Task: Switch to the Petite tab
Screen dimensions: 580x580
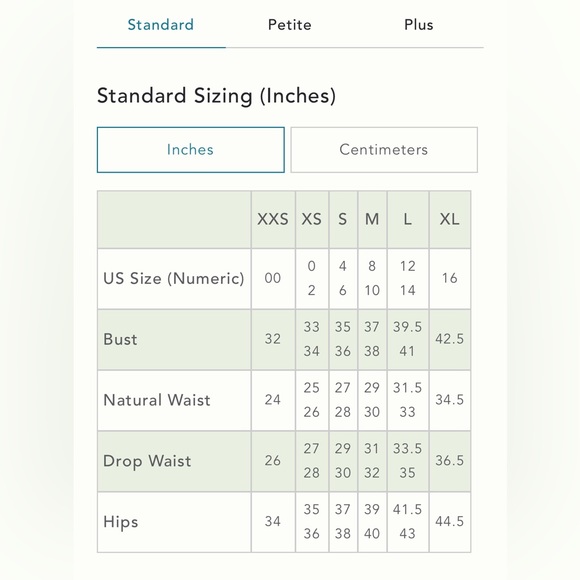Action: (290, 25)
